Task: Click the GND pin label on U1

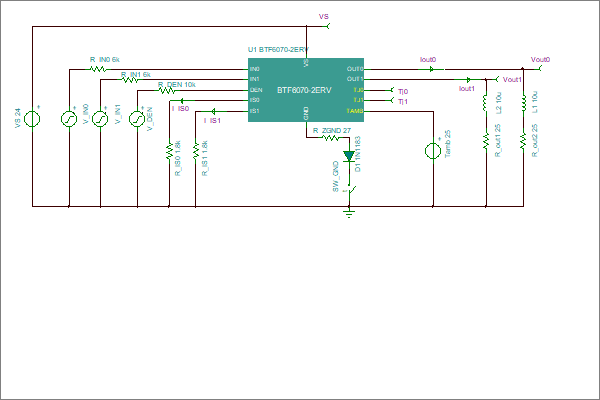Action: [306, 114]
